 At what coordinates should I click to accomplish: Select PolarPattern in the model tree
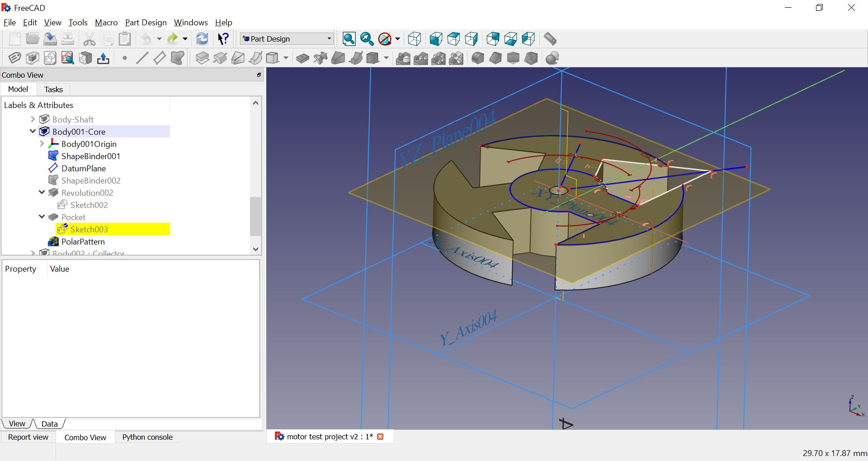click(83, 242)
